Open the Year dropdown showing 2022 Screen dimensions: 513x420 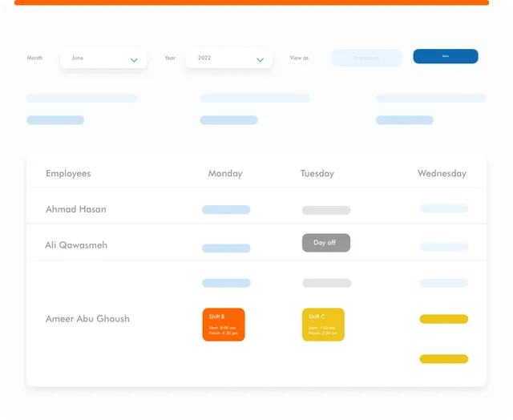coord(228,59)
